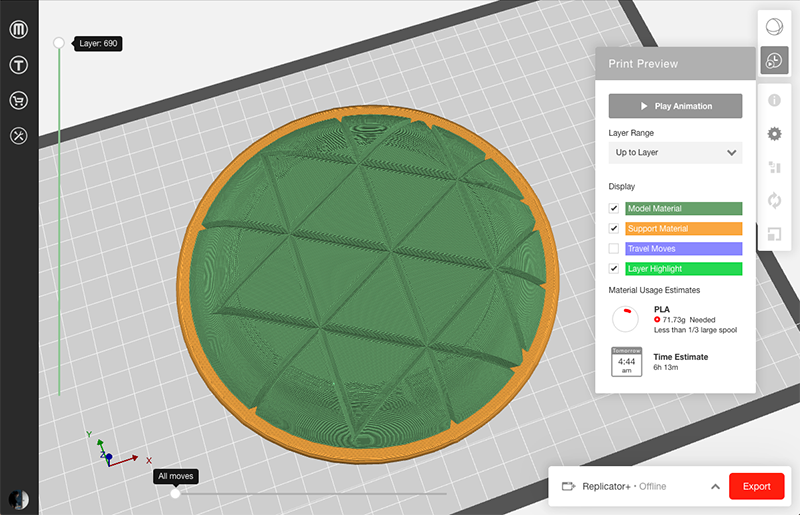Click the Travel Moves purple color bar
Image resolution: width=800 pixels, height=515 pixels.
pyautogui.click(x=683, y=249)
